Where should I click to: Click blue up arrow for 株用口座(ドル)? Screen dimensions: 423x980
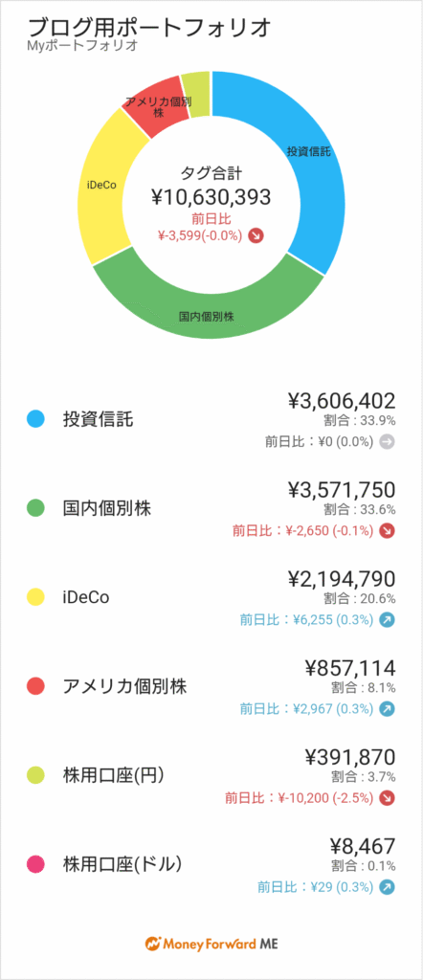tap(388, 887)
